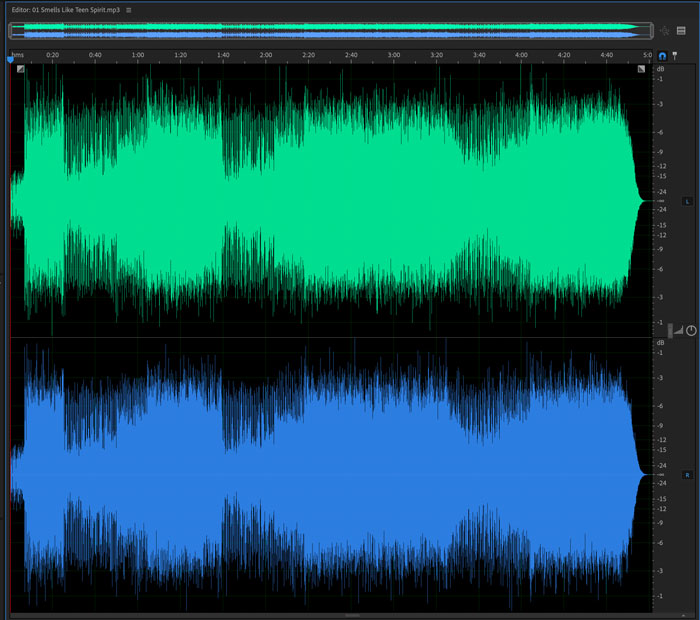Toggle the left channel L button
Screen dimensions: 700x620
687,201
